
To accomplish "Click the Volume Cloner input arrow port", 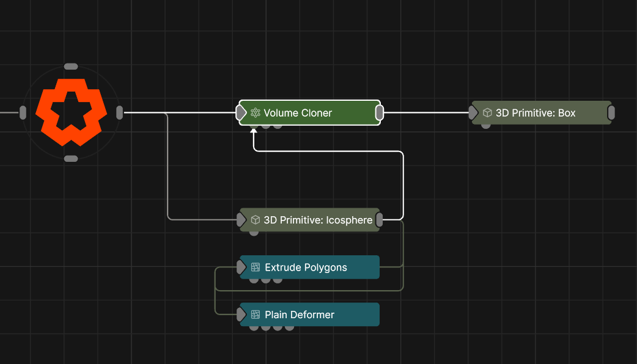I will pyautogui.click(x=241, y=112).
